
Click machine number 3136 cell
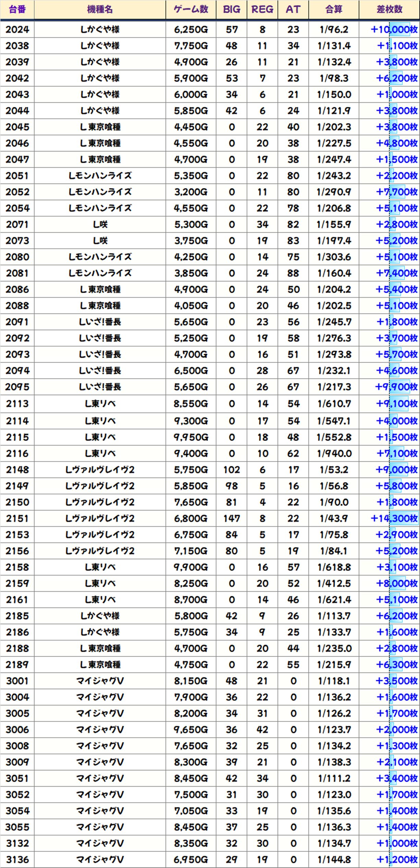[x=17, y=859]
